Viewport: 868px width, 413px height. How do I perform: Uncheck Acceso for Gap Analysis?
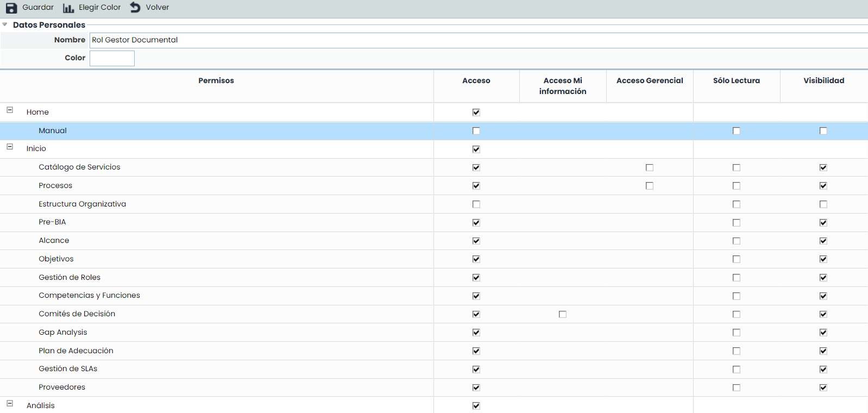pos(476,333)
